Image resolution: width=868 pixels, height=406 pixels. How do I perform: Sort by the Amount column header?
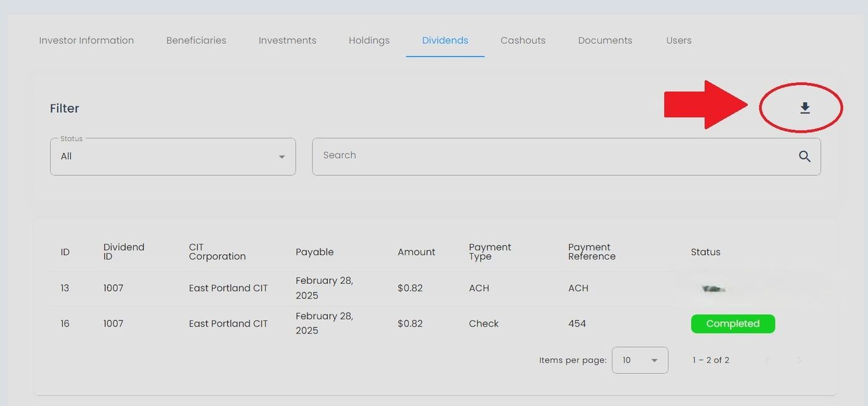(416, 252)
